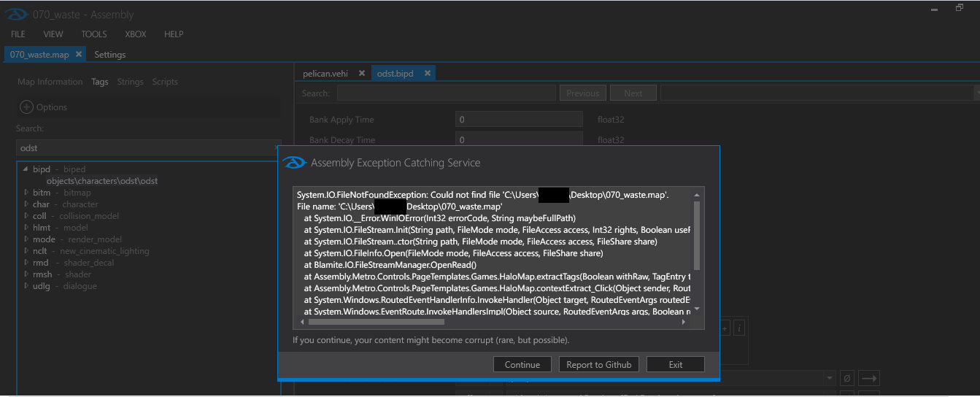Expand the rmsh shader tree node
The height and width of the screenshot is (397, 980).
(x=26, y=274)
